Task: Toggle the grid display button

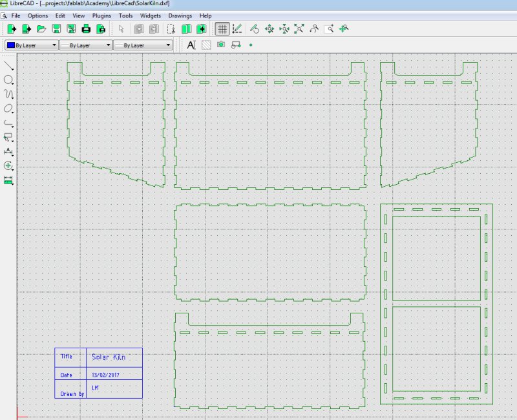Action: (222, 29)
